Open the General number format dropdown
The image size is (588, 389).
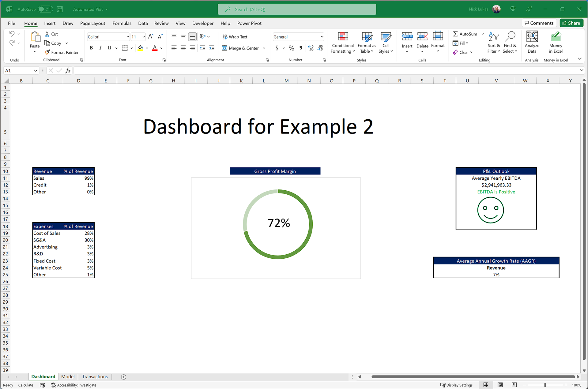tap(322, 37)
